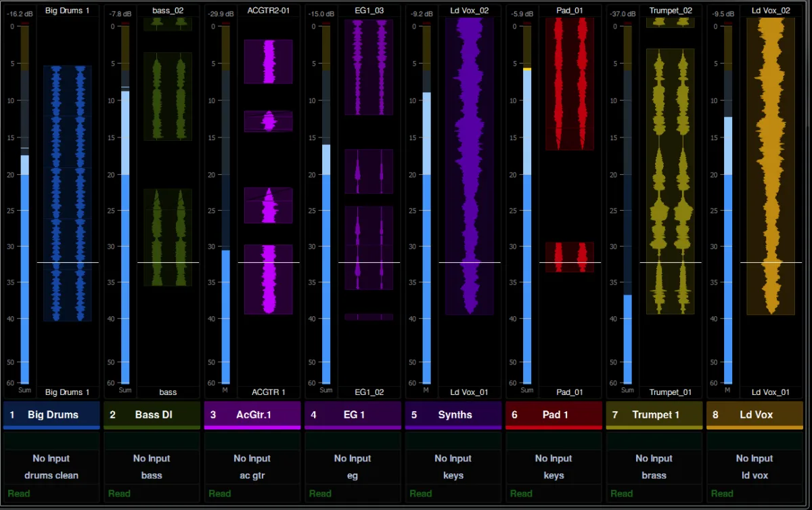Viewport: 812px width, 510px height.
Task: Click the Ld Vox orange waveform
Action: [x=771, y=166]
